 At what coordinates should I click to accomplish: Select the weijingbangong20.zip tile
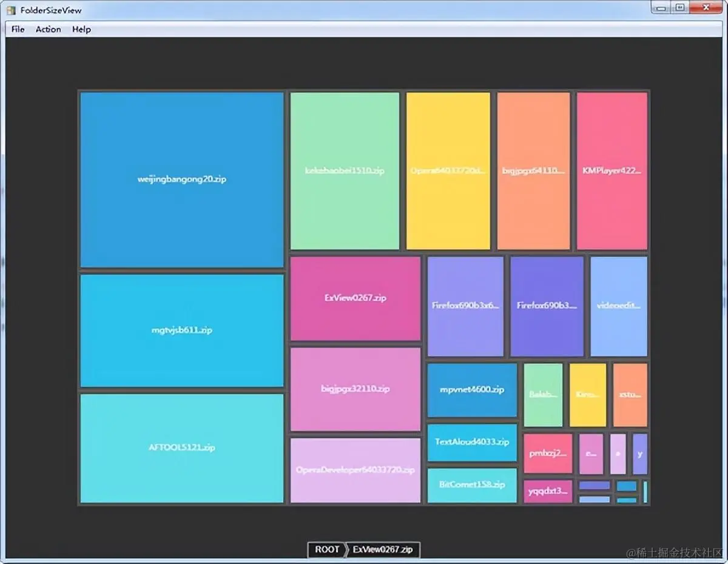[x=182, y=180]
